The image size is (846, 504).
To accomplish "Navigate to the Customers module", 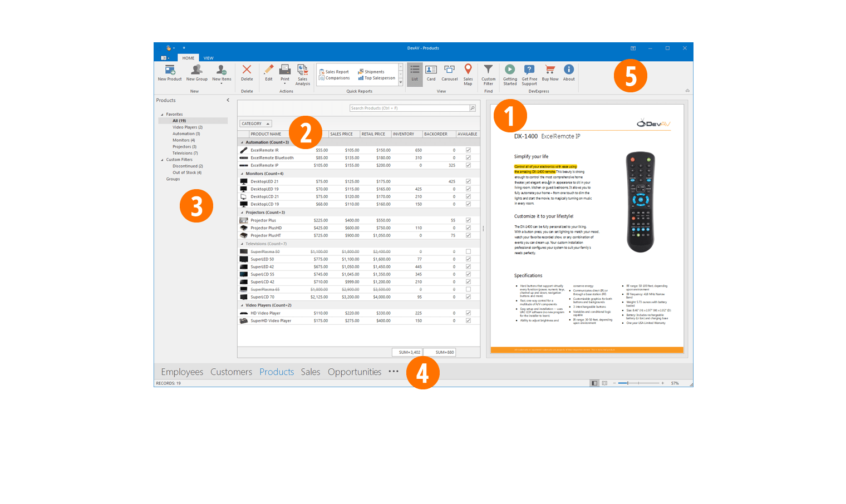I will (231, 372).
